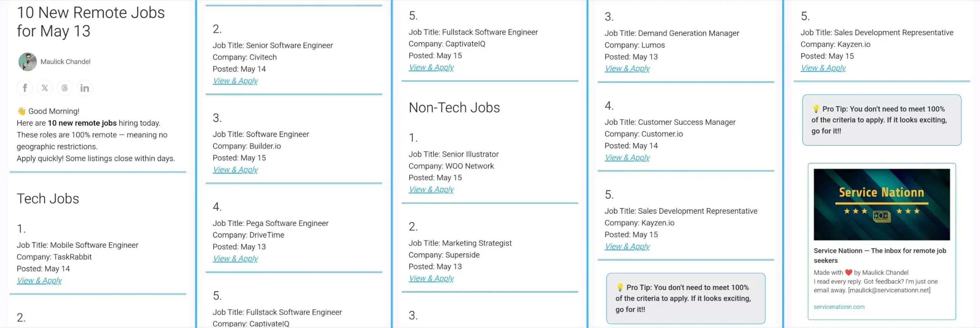980x328 pixels.
Task: Click the 10 New Remote Jobs heading
Action: (x=91, y=22)
